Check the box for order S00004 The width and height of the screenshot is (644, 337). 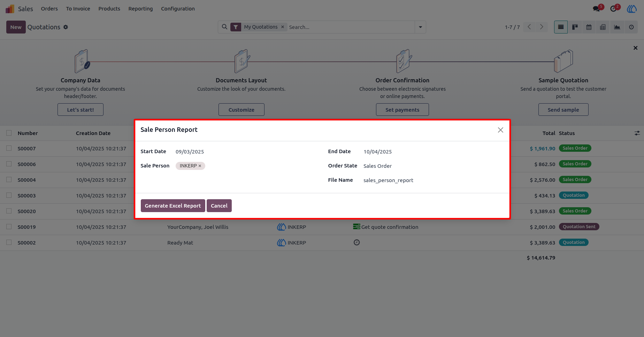point(9,180)
